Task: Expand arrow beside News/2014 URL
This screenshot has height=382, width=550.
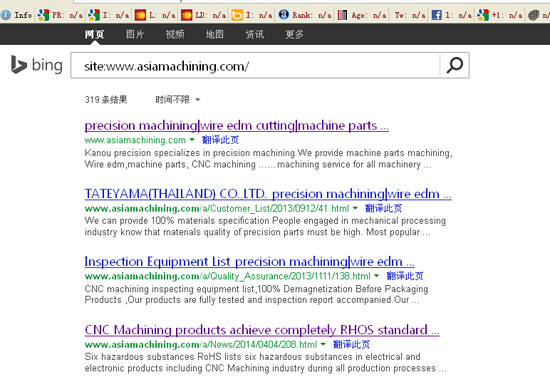Action: pyautogui.click(x=323, y=344)
